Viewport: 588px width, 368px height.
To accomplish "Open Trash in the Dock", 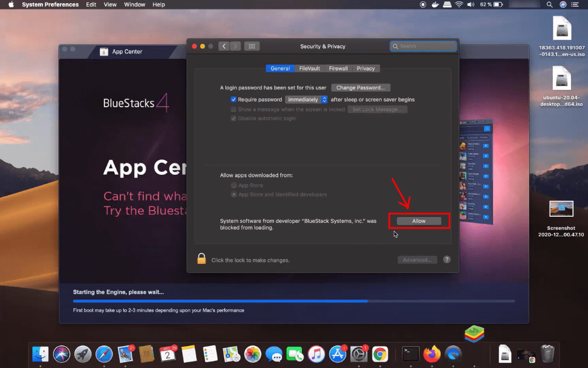I will pyautogui.click(x=547, y=354).
